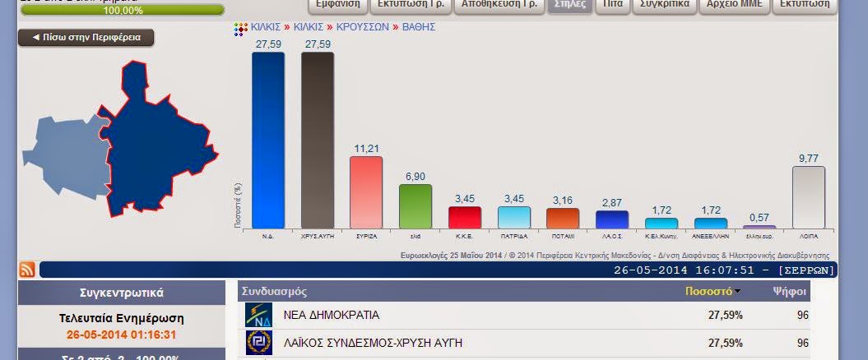Screen dimensions: 868x360
Task: Click the orange RSS feed icon
Action: click(27, 270)
